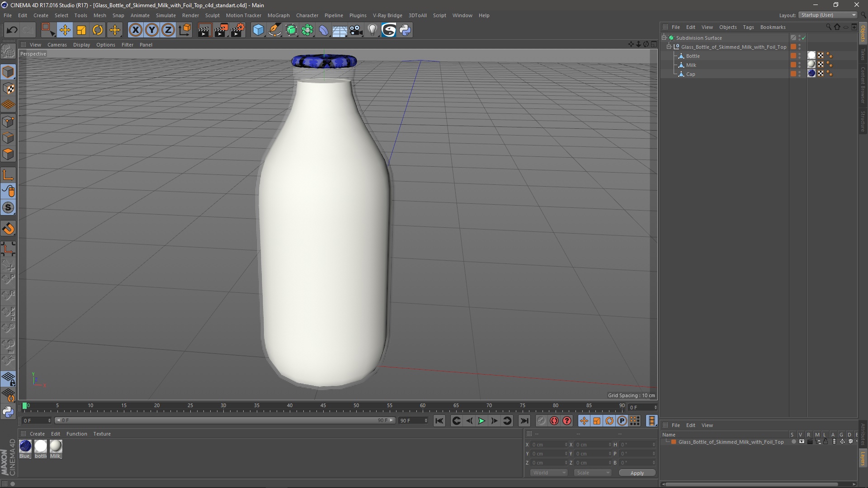Open the Floor environment objects icon
The height and width of the screenshot is (488, 868).
340,30
